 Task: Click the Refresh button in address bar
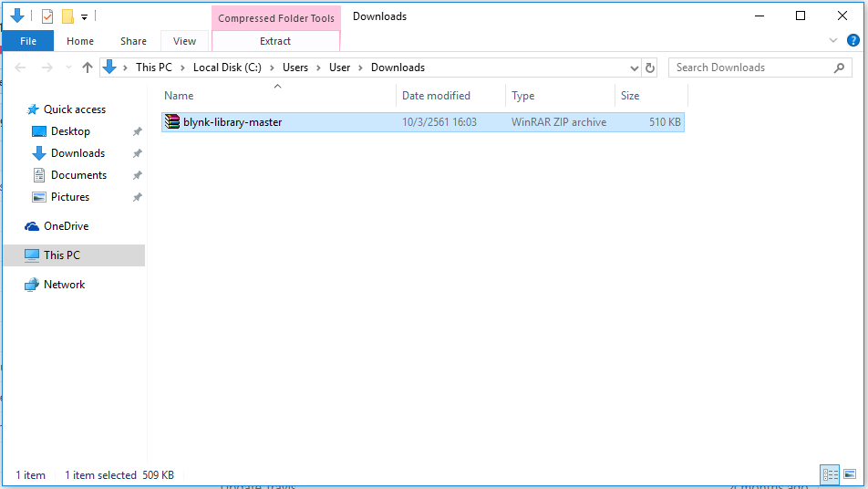pyautogui.click(x=650, y=68)
